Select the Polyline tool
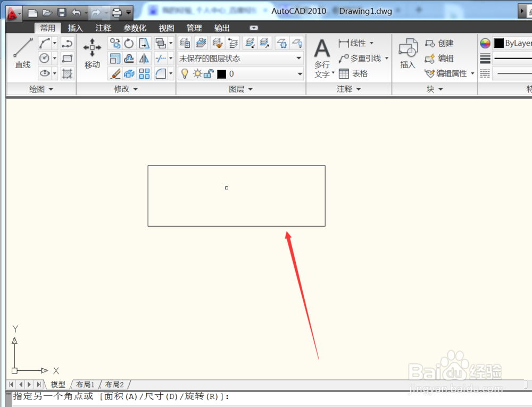532x407 pixels. point(67,44)
